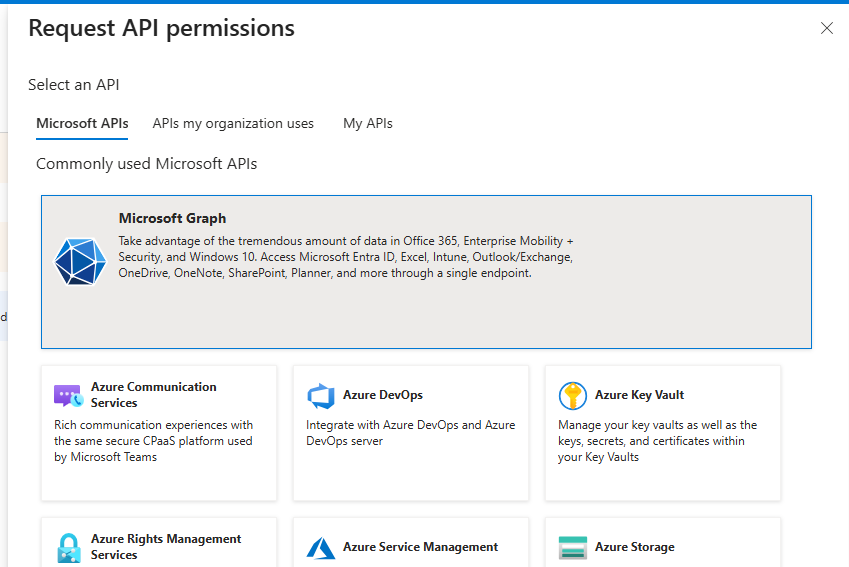Click the Azure DevOps logo icon
The height and width of the screenshot is (567, 849).
coord(321,395)
